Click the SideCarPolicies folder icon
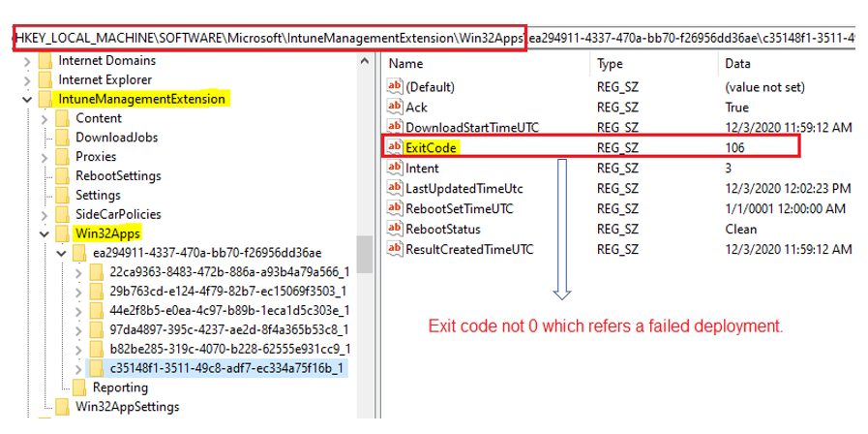Viewport: 868px width, 434px height. pos(63,214)
